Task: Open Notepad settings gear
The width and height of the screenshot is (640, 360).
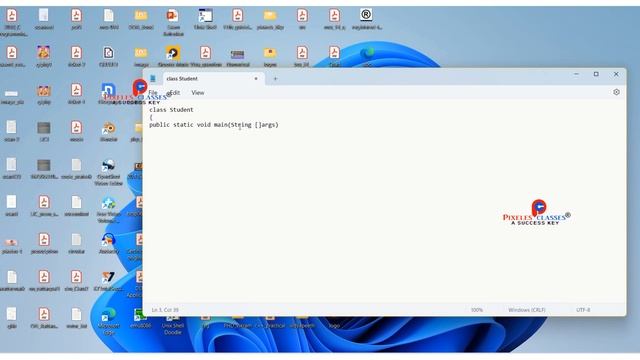Action: click(x=616, y=92)
